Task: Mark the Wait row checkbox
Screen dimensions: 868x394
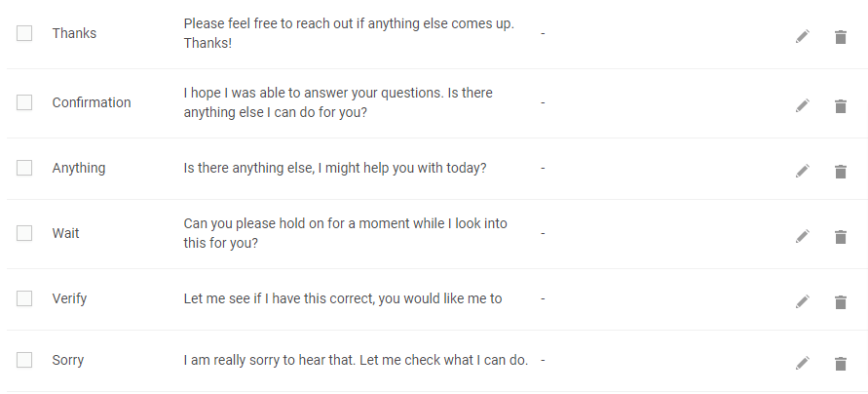Action: (24, 233)
